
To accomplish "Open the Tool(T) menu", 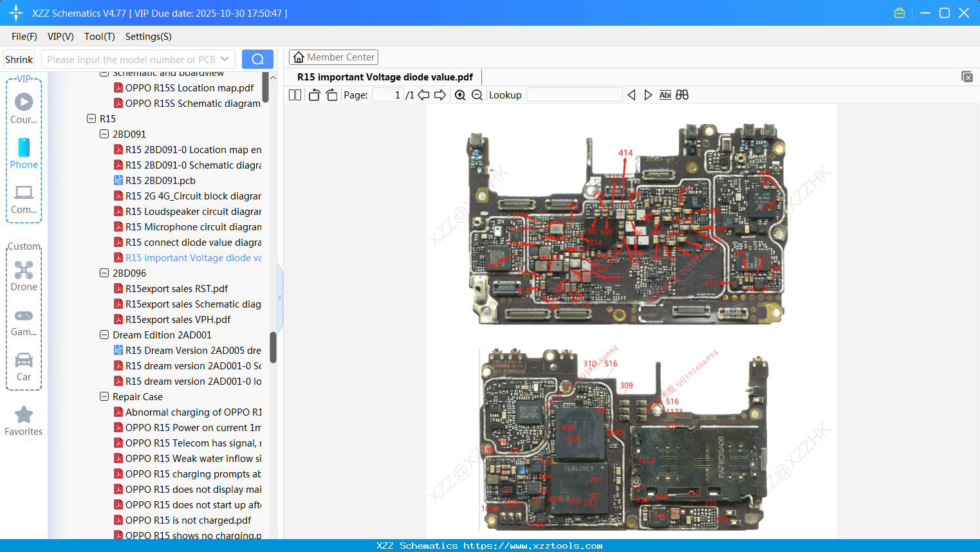I will 99,37.
